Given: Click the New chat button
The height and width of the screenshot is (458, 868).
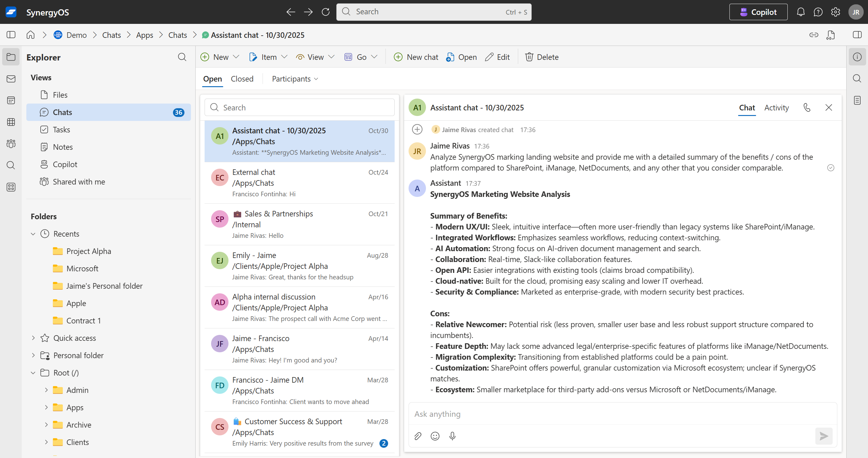Looking at the screenshot, I should (416, 57).
